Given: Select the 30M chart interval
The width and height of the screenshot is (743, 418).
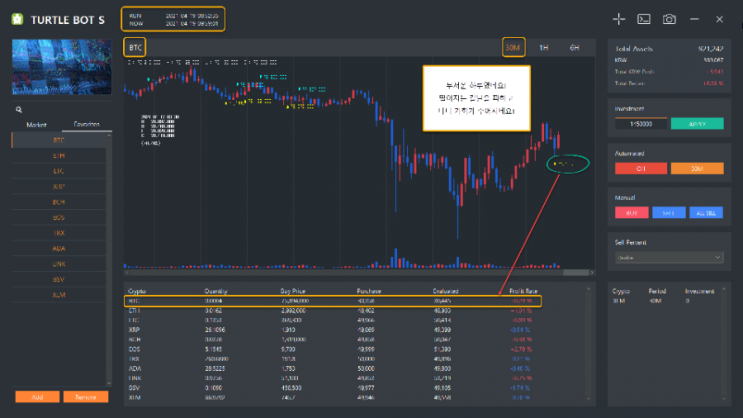Looking at the screenshot, I should tap(513, 47).
